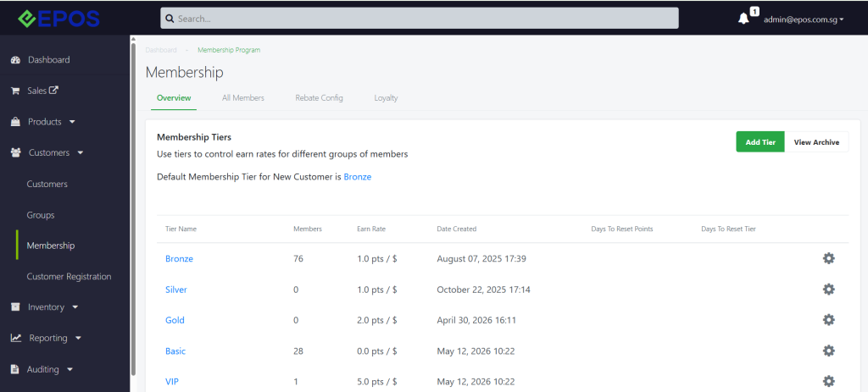Image resolution: width=868 pixels, height=392 pixels.
Task: Click the Members column header
Action: pos(307,229)
